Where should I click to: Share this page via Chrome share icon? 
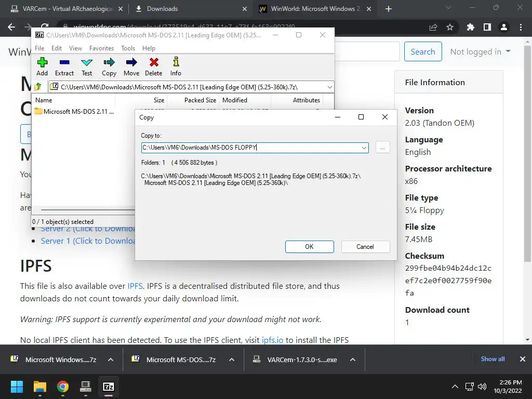point(433,27)
